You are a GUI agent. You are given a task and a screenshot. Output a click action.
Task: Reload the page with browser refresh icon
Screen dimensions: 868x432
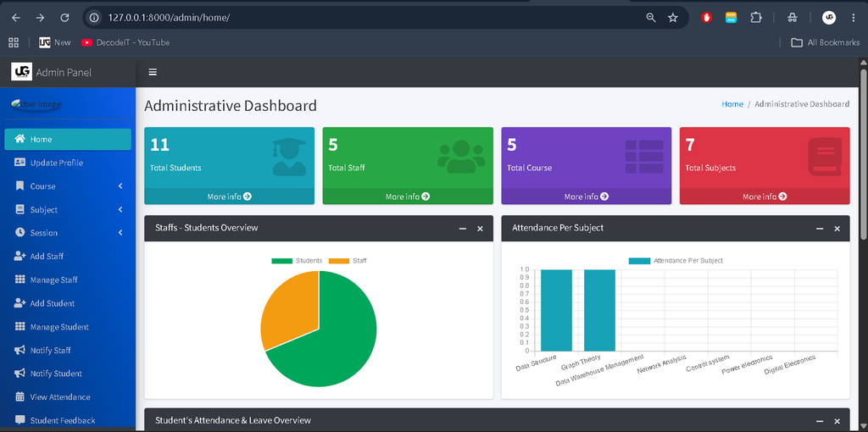[64, 18]
